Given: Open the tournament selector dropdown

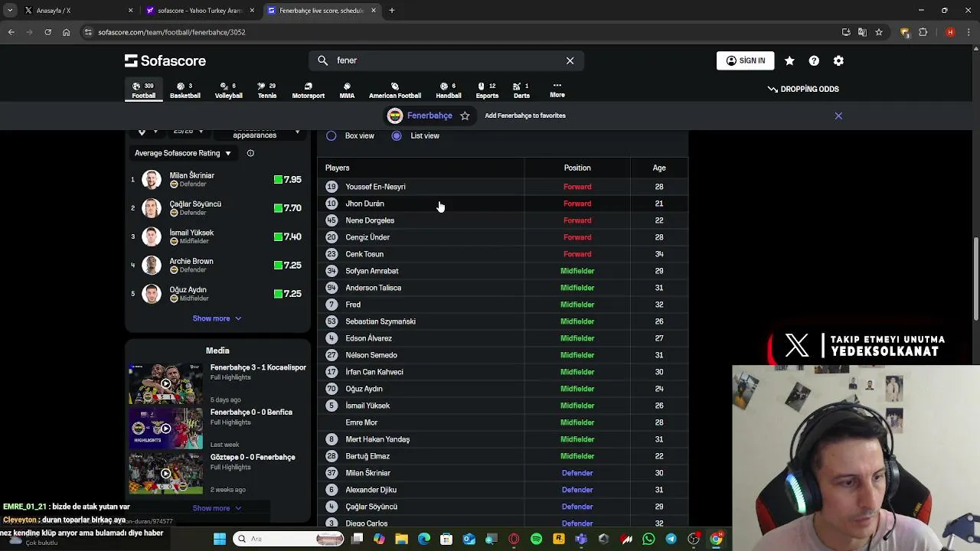Looking at the screenshot, I should (x=147, y=132).
